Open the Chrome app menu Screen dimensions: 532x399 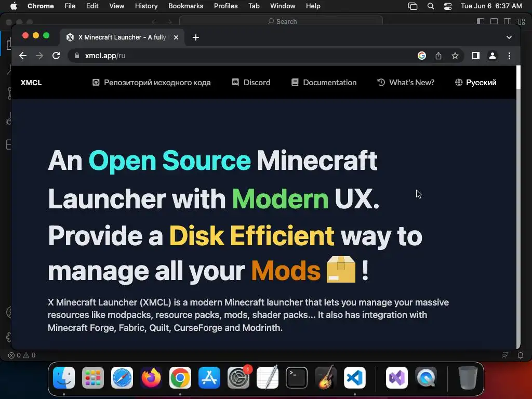[x=41, y=6]
